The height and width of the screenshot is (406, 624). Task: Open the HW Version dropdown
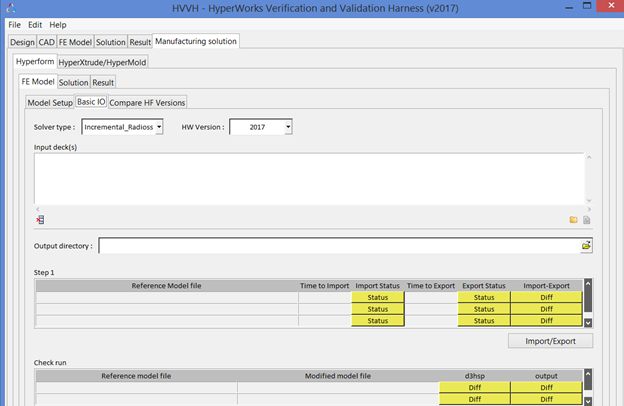260,127
